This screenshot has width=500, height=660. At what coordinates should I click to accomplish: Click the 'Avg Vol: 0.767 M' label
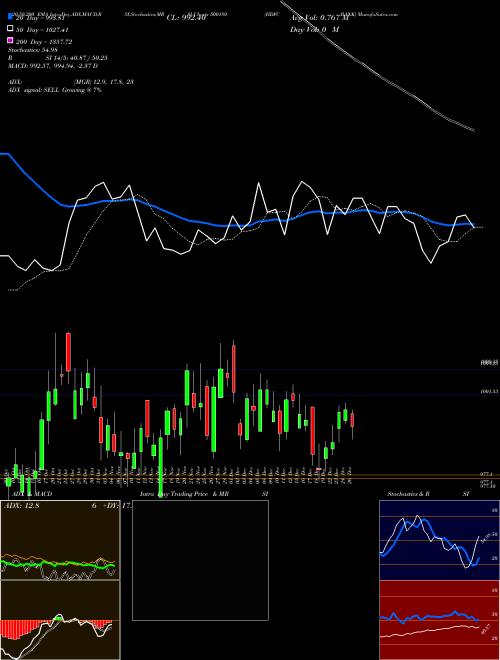point(319,18)
